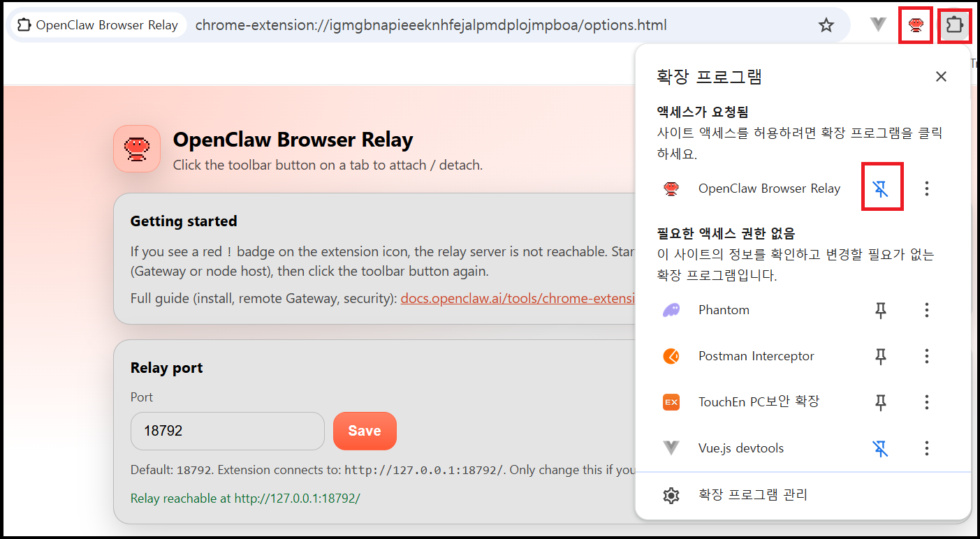
Task: Open more options for Vue.js devtools
Action: tap(927, 448)
